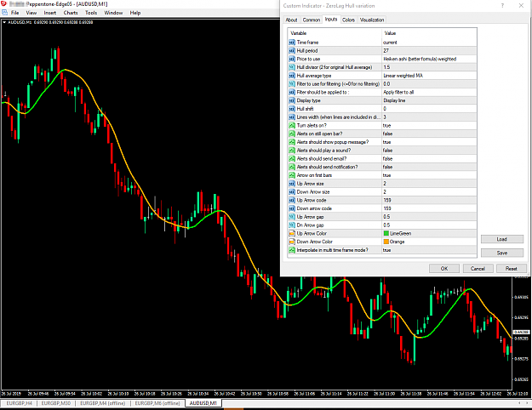Change the Apply filter to all value

pyautogui.click(x=429, y=92)
